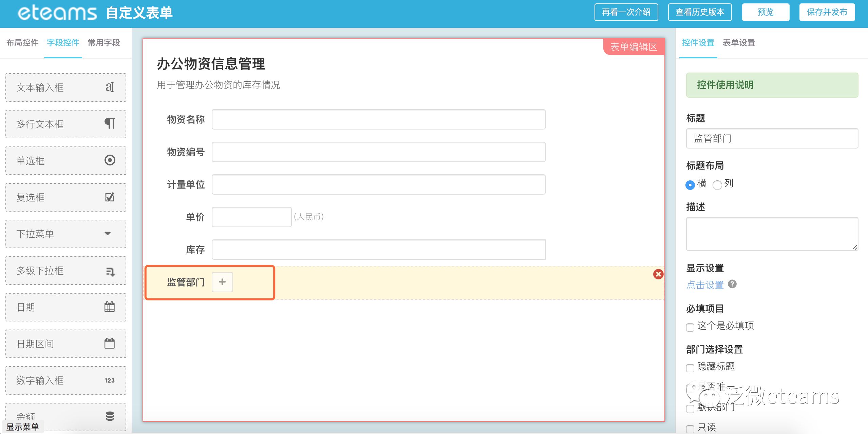
Task: Click the 标题 input field containing 监管部门
Action: point(772,138)
